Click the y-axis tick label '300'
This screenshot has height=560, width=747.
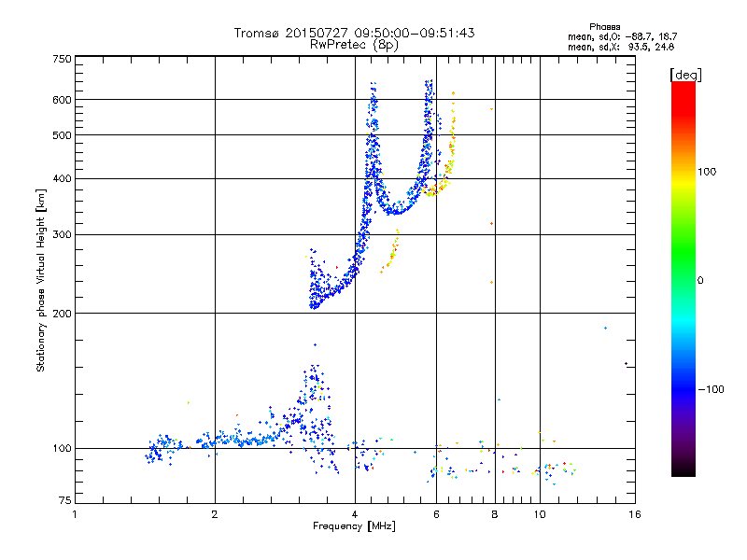62,234
